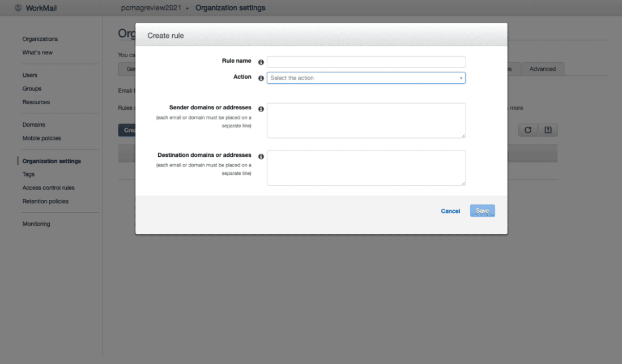Open the help question mark icon
Viewport: 622px width, 364px height.
tap(548, 130)
